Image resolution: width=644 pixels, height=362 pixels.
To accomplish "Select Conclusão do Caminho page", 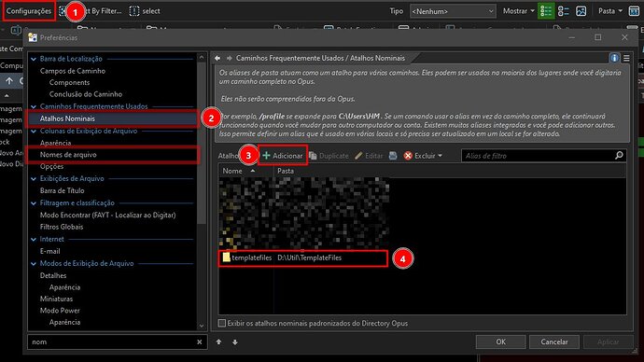I will pos(86,94).
